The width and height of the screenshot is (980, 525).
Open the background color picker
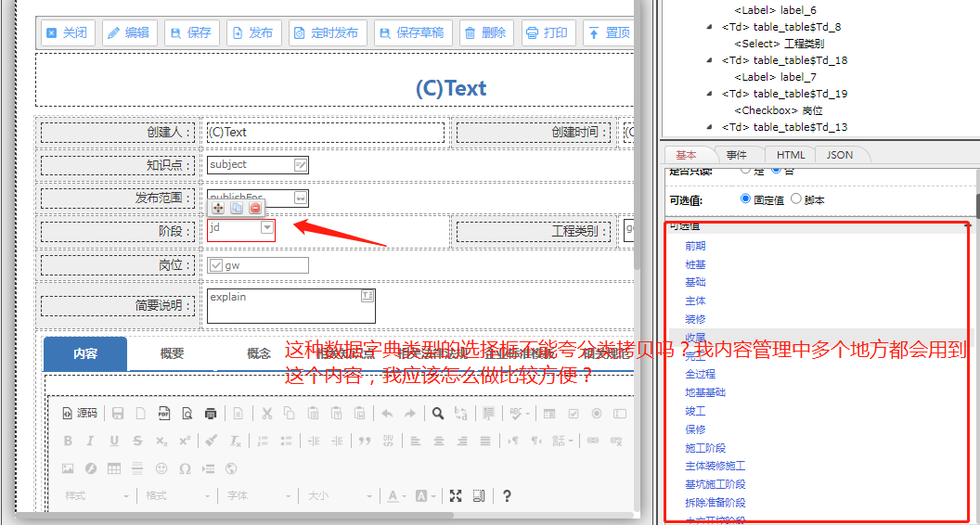point(424,495)
